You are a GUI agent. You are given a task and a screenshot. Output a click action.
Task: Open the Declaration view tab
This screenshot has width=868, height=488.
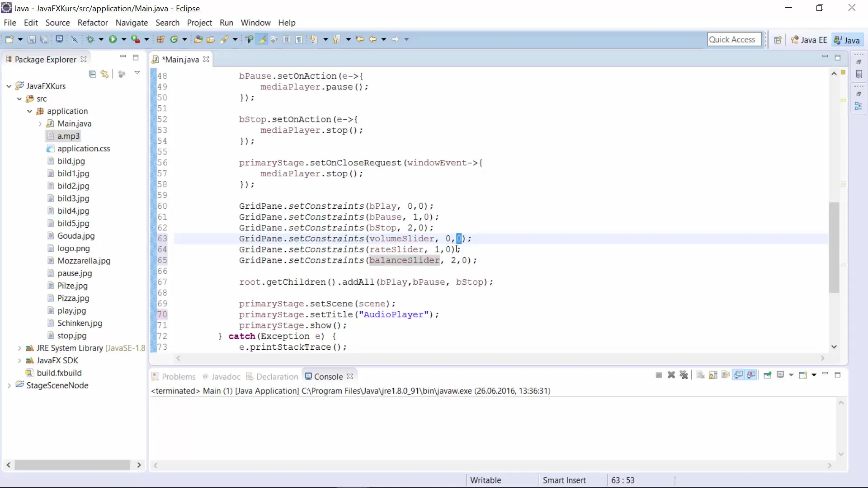coord(272,376)
